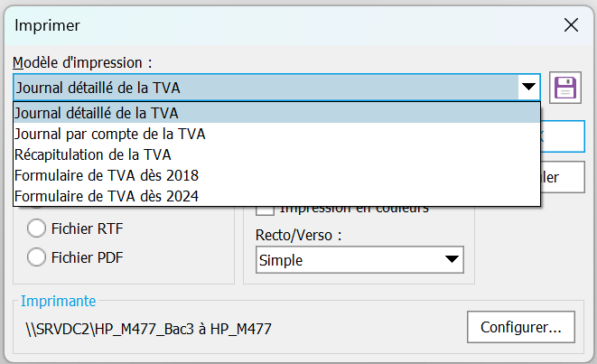
Task: Click the Modèle d'impression label
Action: 82,63
